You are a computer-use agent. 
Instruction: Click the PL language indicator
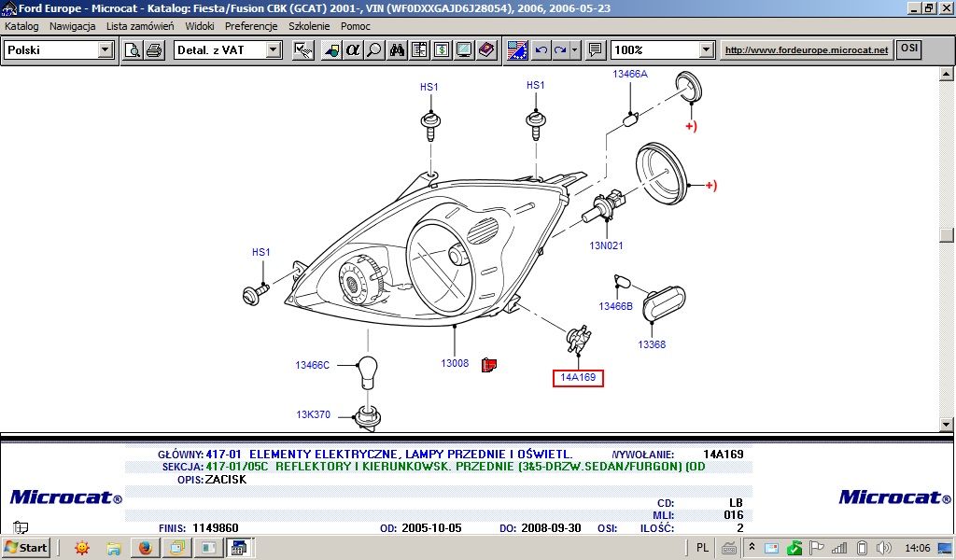[702, 548]
